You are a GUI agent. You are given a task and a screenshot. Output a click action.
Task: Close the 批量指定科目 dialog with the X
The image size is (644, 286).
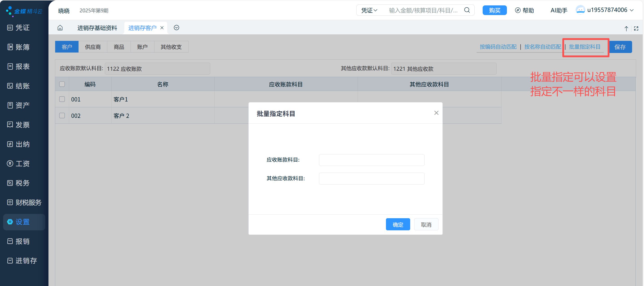click(436, 113)
